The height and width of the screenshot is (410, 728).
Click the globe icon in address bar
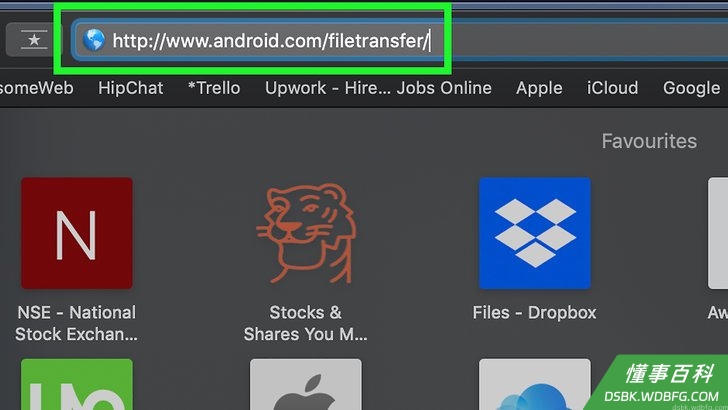point(94,40)
